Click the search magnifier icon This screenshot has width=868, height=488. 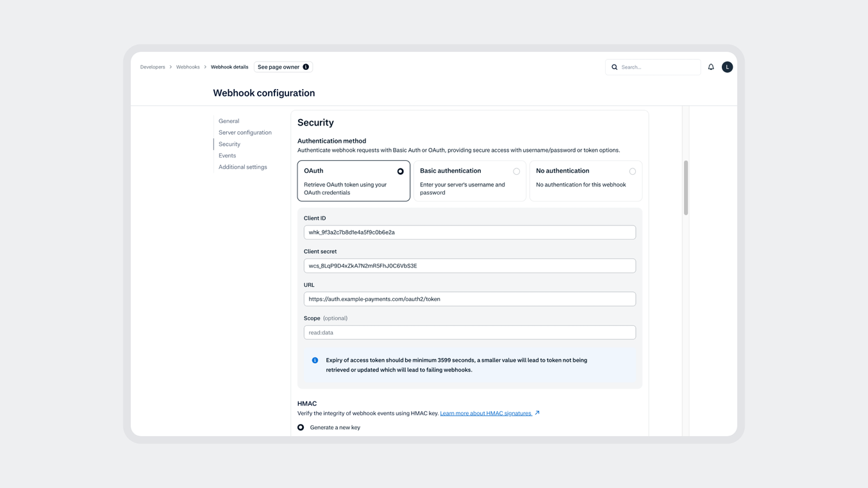(614, 67)
